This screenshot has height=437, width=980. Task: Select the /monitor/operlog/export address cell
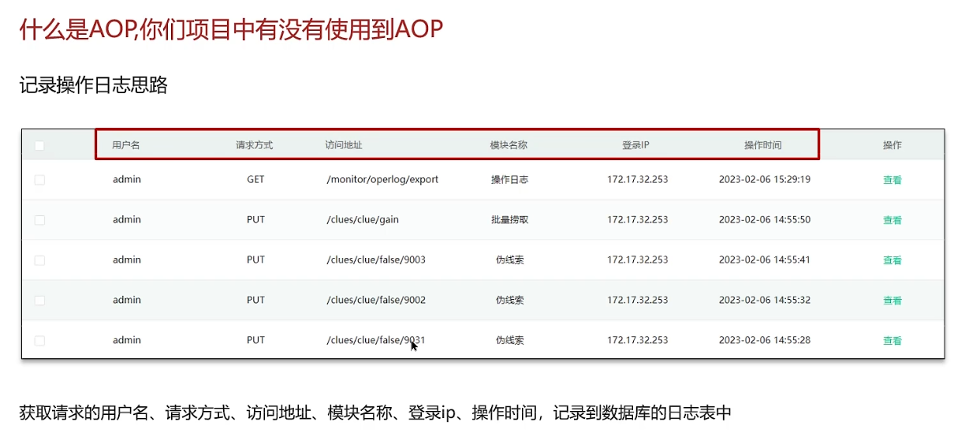(382, 179)
